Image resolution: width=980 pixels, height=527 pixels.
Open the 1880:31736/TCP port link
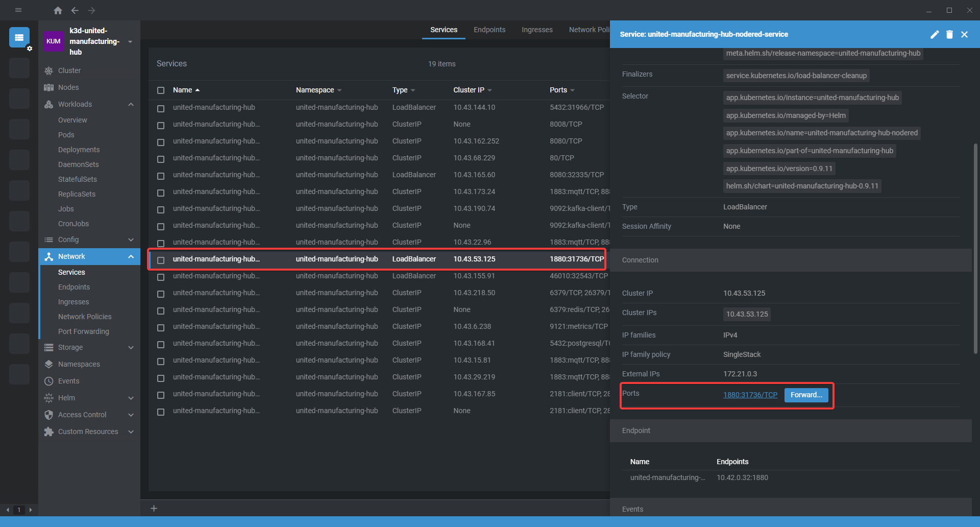coord(750,395)
